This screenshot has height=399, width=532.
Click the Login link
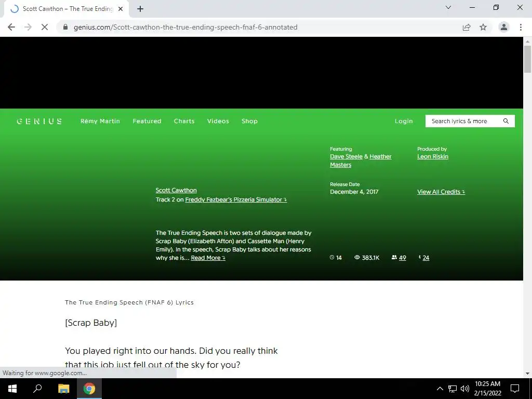pos(404,121)
